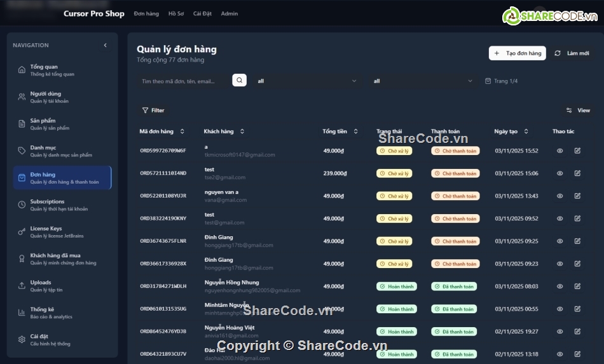Viewport: 604px width, 364px height.
Task: View details of order ORD36743675FLNR
Action: coord(559,241)
